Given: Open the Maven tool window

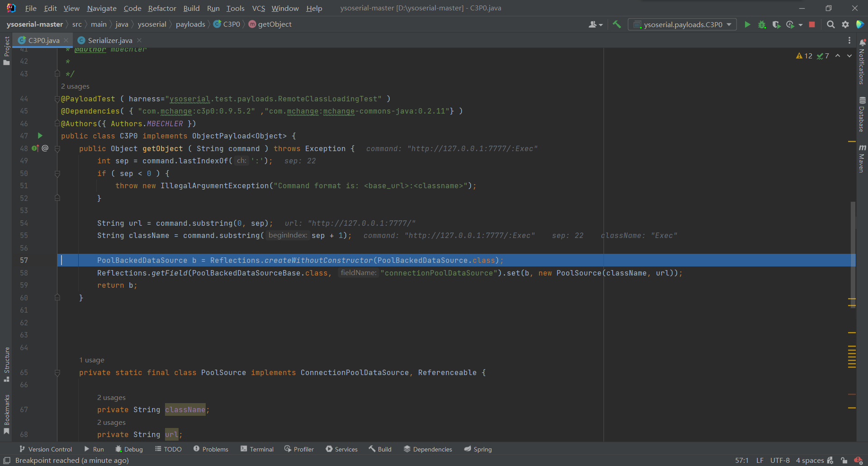Looking at the screenshot, I should click(x=862, y=158).
